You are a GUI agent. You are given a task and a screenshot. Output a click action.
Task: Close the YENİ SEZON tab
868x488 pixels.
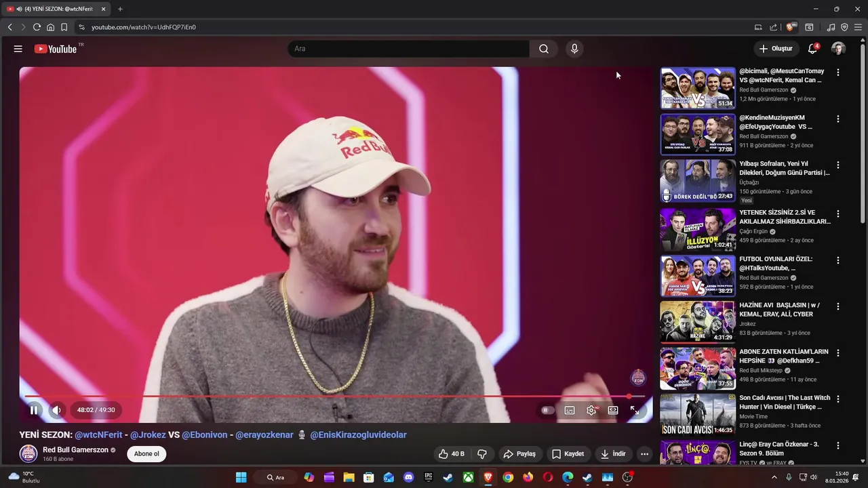pyautogui.click(x=104, y=9)
